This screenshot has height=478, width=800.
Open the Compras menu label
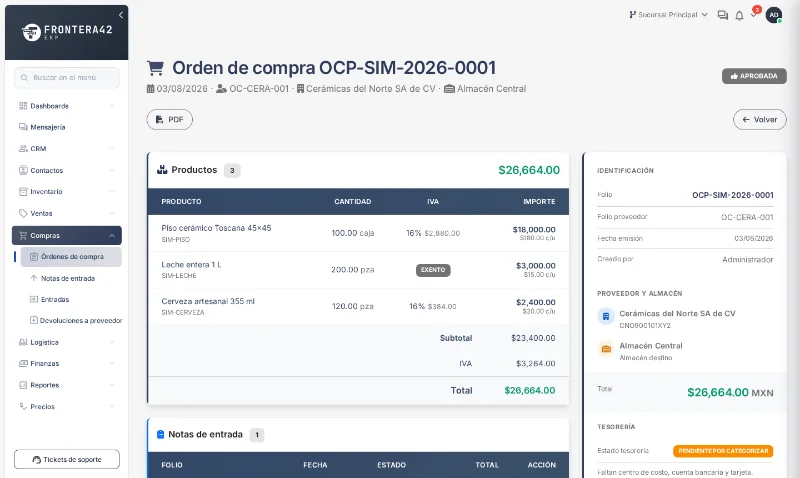click(x=45, y=236)
